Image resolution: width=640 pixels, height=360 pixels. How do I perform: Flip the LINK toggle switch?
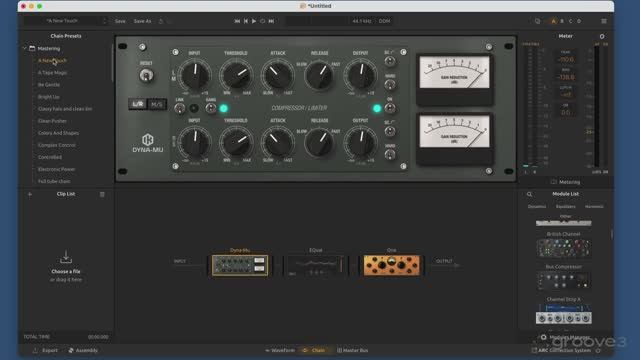[179, 109]
